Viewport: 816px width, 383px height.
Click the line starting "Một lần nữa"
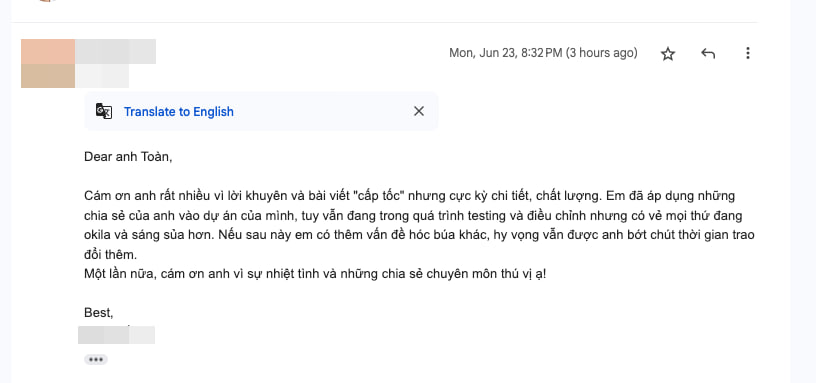pos(315,274)
